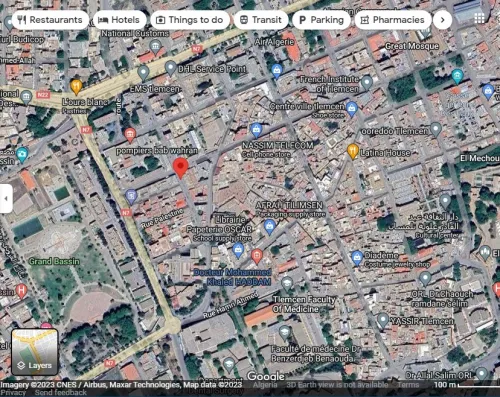The width and height of the screenshot is (500, 397).
Task: Open the ooredoo Tlemcen location pin
Action: [x=436, y=129]
